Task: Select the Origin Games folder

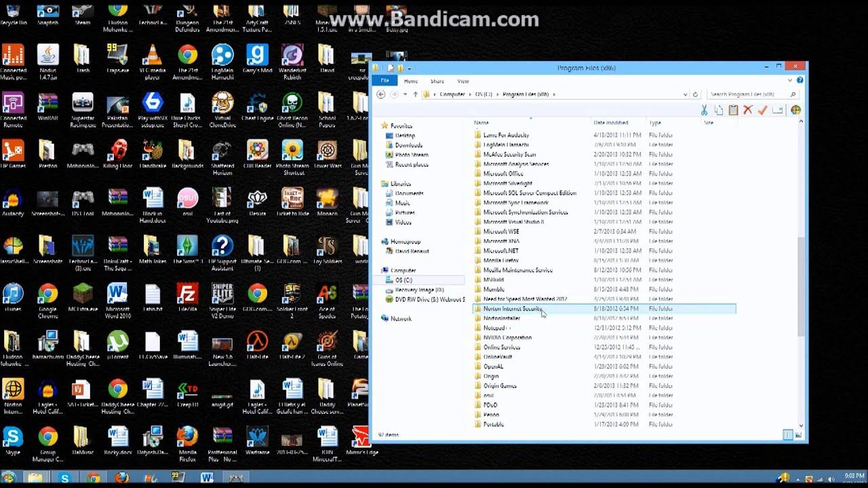Action: (500, 386)
